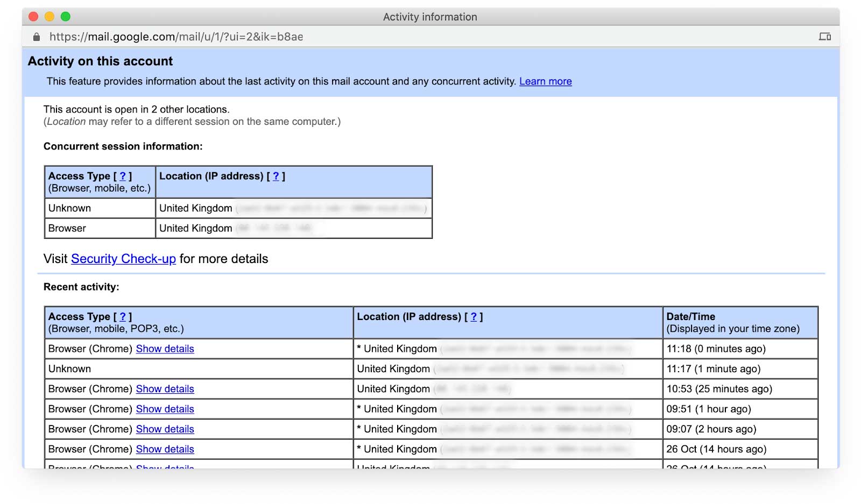Show details on the bottom partially visible row
Viewport: 861px width, 504px height.
(x=165, y=467)
